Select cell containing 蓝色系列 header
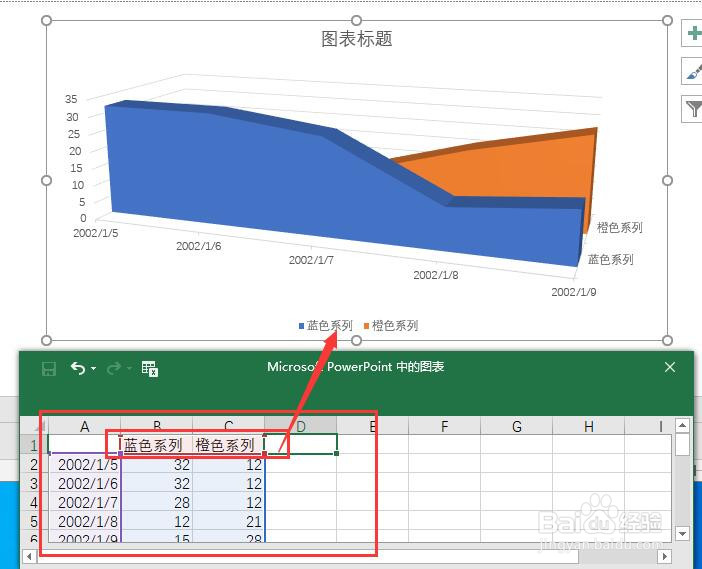The image size is (702, 569). click(157, 445)
